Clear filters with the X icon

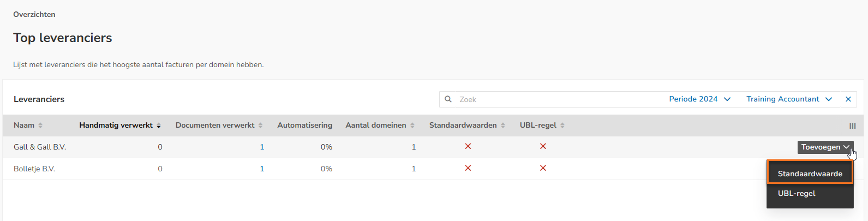tap(848, 99)
